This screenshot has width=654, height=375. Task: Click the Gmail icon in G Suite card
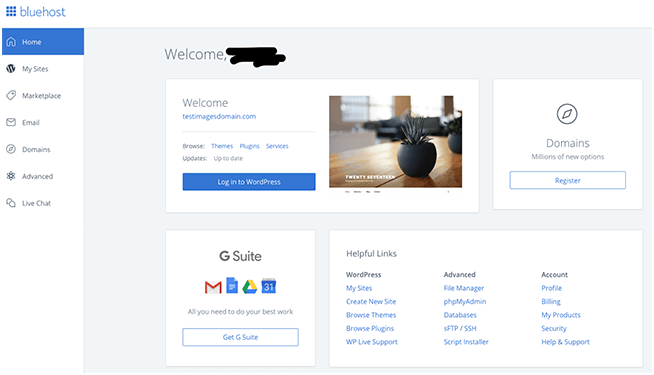pyautogui.click(x=213, y=287)
